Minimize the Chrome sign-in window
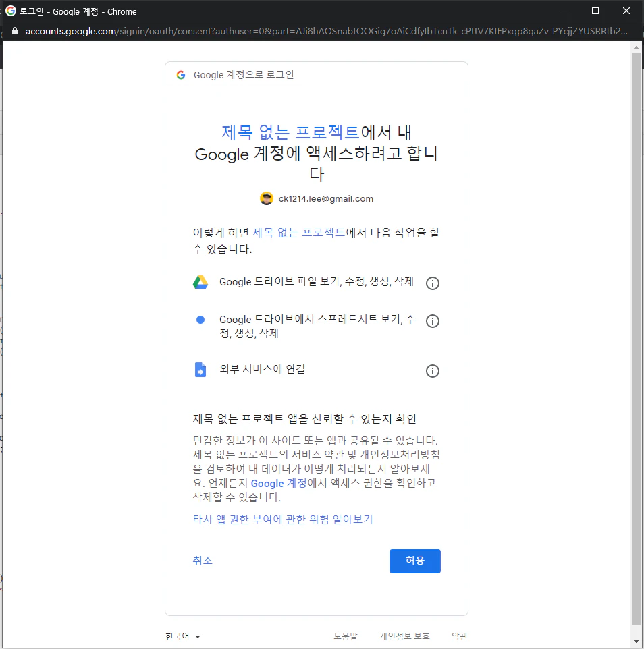 [x=564, y=11]
